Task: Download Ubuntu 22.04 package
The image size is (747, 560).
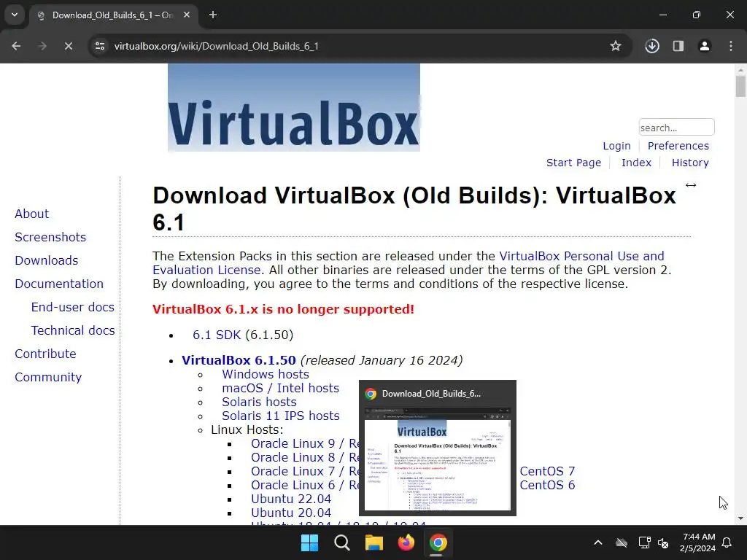Action: 291,499
